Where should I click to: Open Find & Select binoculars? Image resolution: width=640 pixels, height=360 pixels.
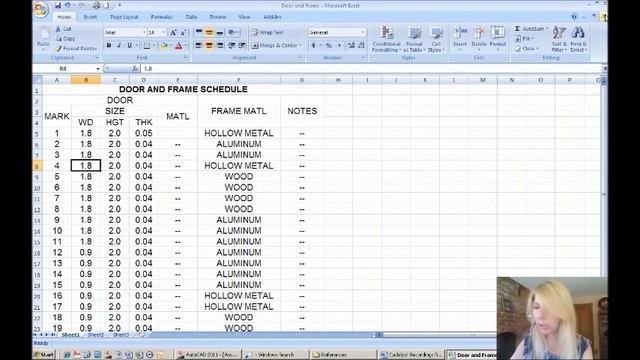[578, 39]
